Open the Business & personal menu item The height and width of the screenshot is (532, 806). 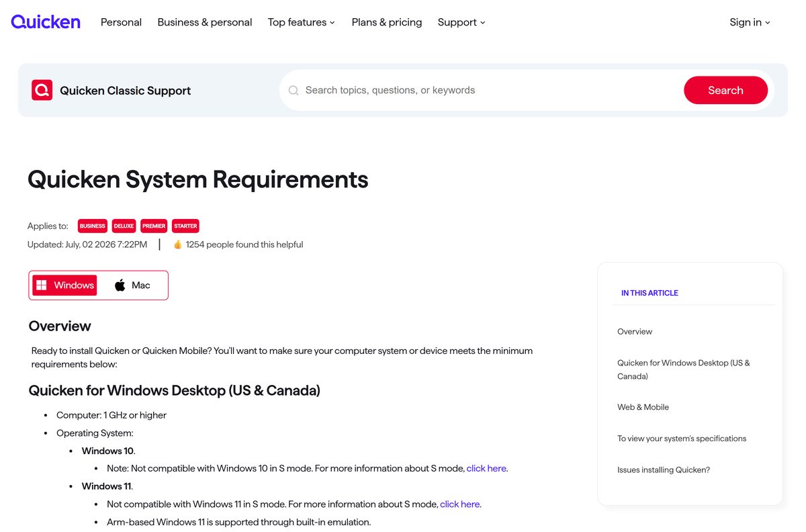click(x=205, y=22)
